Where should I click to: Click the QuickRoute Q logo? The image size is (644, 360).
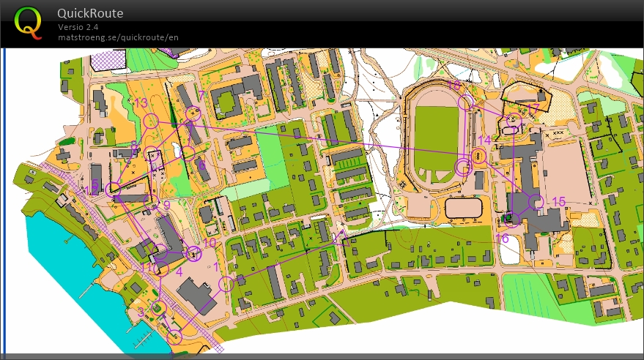pyautogui.click(x=29, y=23)
